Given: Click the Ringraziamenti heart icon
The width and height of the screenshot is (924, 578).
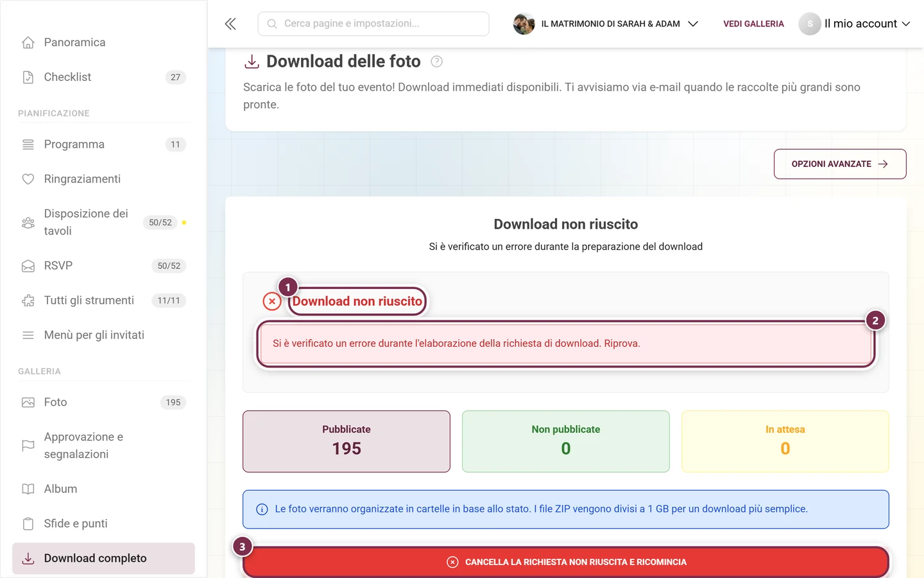Looking at the screenshot, I should 28,179.
